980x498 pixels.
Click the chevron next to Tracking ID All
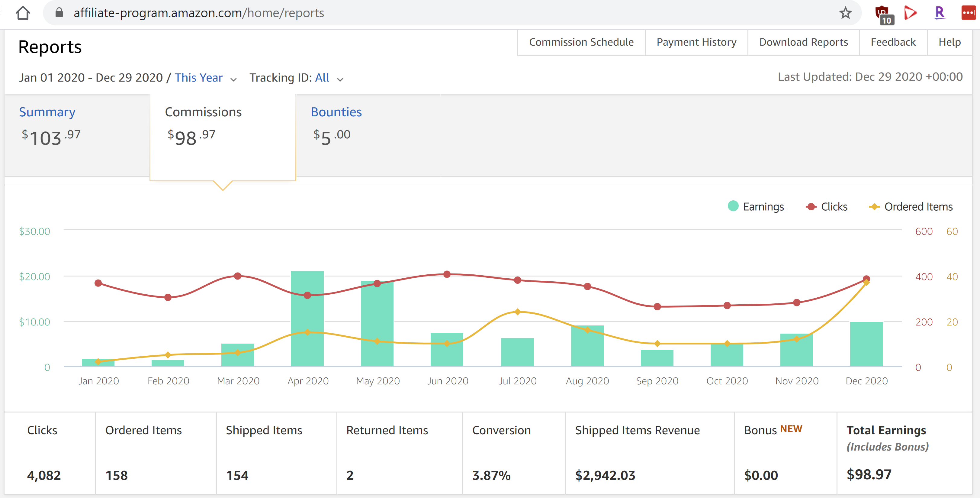[340, 79]
